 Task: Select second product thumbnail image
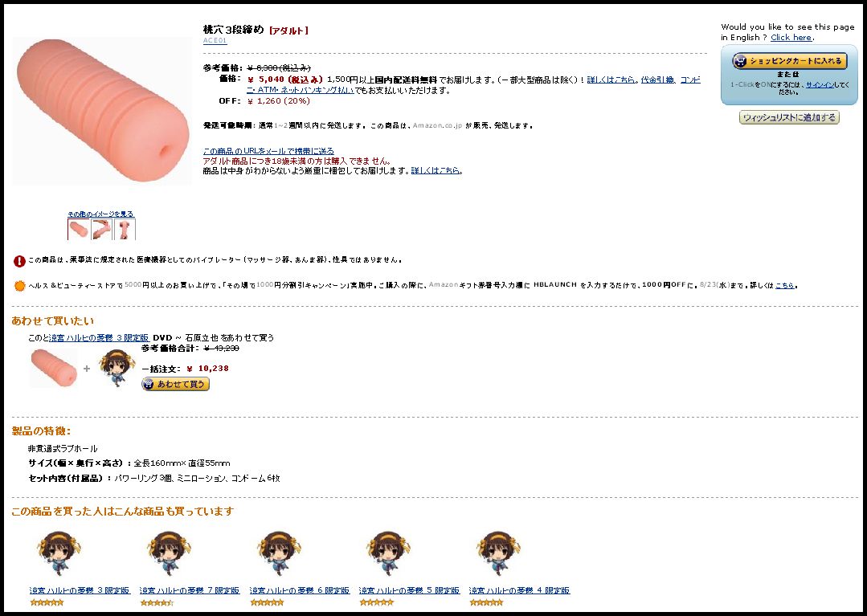[x=102, y=229]
